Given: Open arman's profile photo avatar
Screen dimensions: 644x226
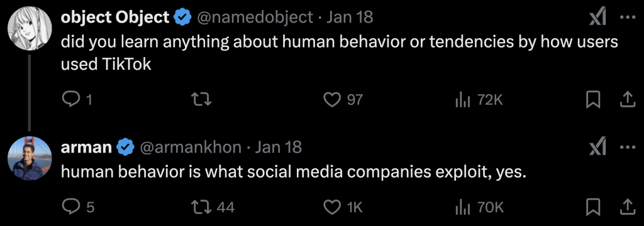Looking at the screenshot, I should [30, 158].
